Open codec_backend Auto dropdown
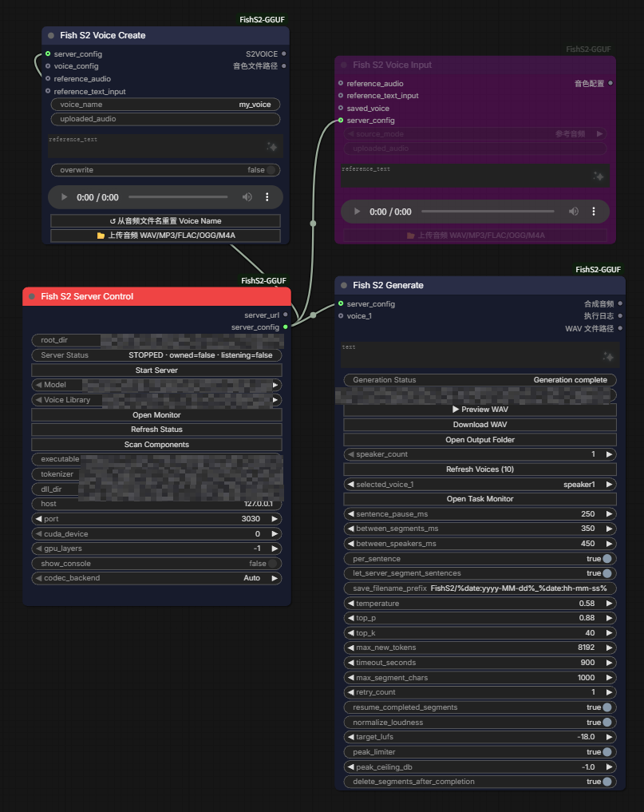The height and width of the screenshot is (812, 644). click(x=156, y=578)
